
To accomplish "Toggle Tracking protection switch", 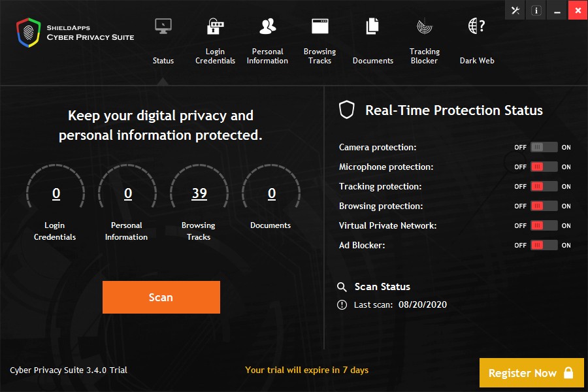I will tap(544, 187).
